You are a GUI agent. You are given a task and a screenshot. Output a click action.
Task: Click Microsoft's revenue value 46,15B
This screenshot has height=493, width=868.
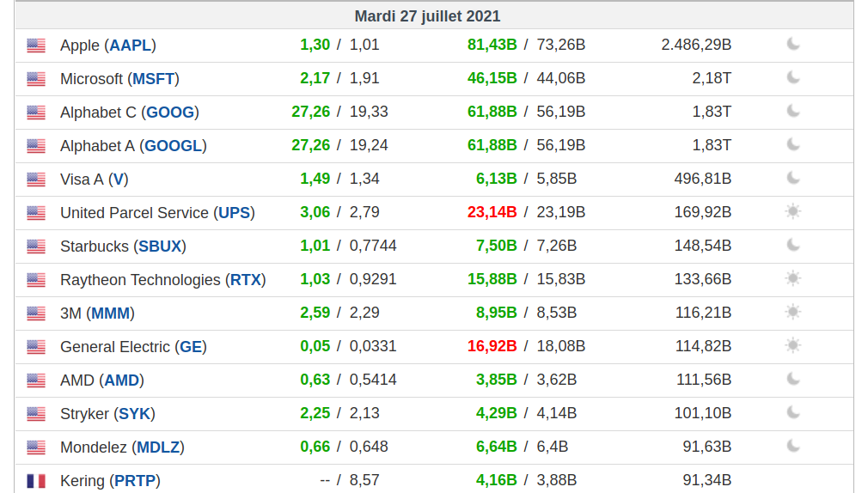[x=492, y=78]
